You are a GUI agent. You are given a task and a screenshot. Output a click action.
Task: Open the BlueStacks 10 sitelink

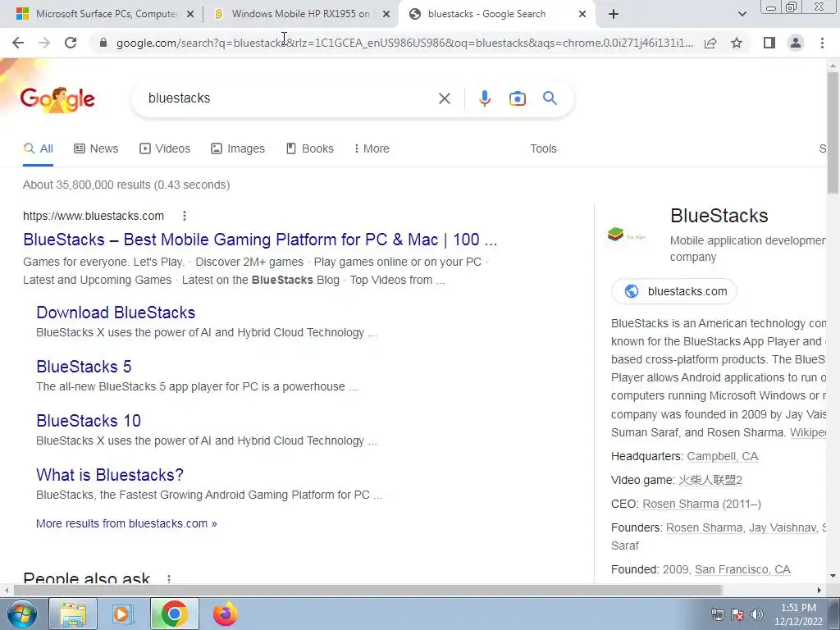pos(89,421)
